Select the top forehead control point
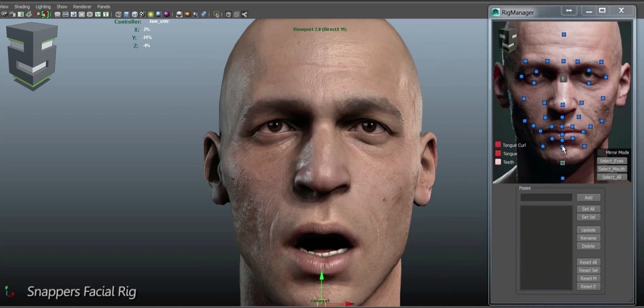The image size is (644, 308). [x=564, y=35]
